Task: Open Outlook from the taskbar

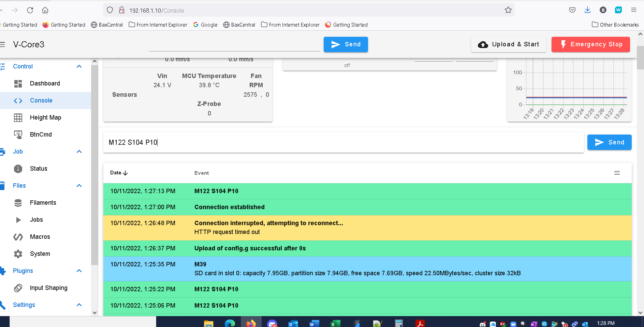Action: (x=293, y=323)
